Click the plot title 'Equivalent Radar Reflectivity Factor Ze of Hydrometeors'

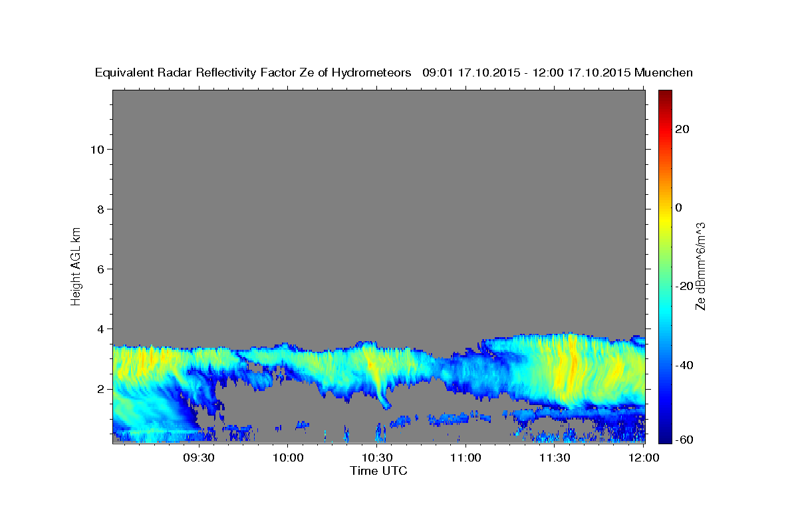(x=253, y=73)
